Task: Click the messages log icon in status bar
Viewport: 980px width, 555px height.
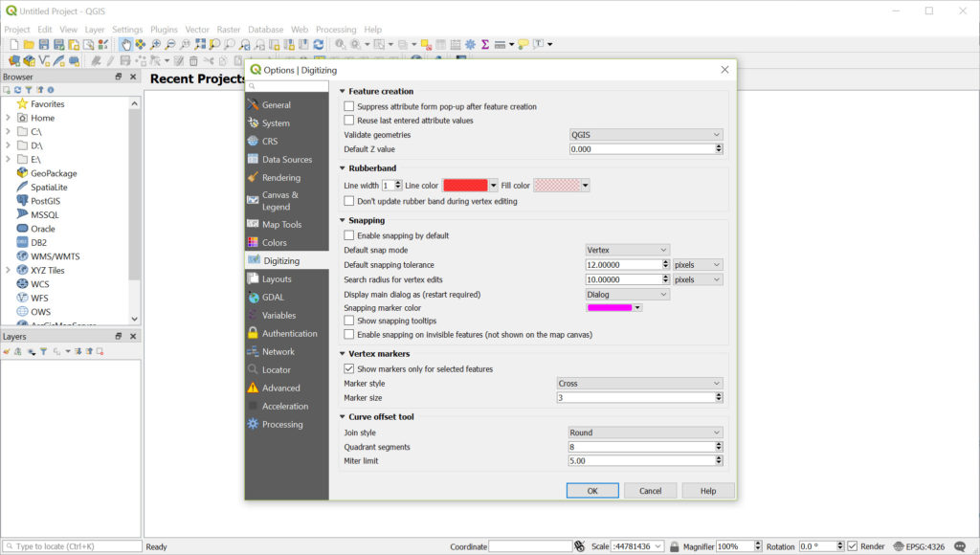Action: pos(960,547)
